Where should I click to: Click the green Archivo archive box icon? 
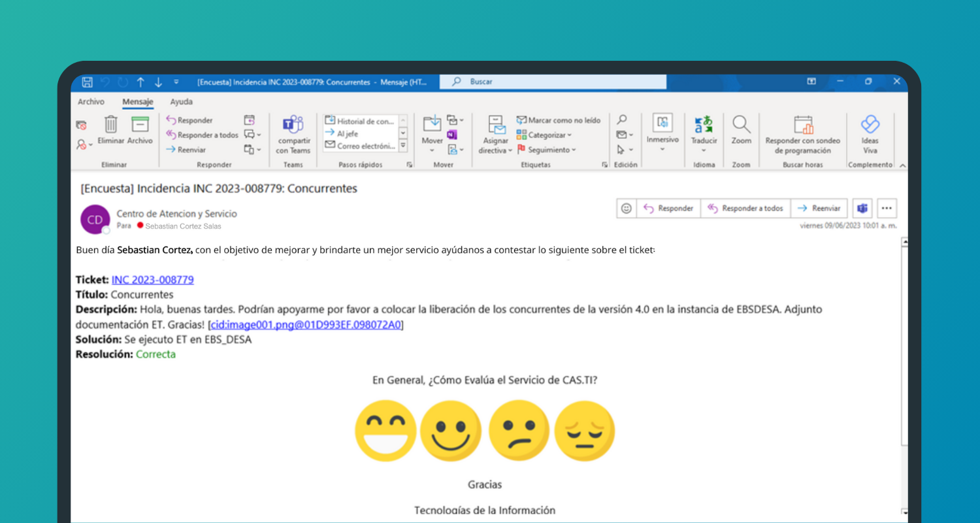click(140, 124)
